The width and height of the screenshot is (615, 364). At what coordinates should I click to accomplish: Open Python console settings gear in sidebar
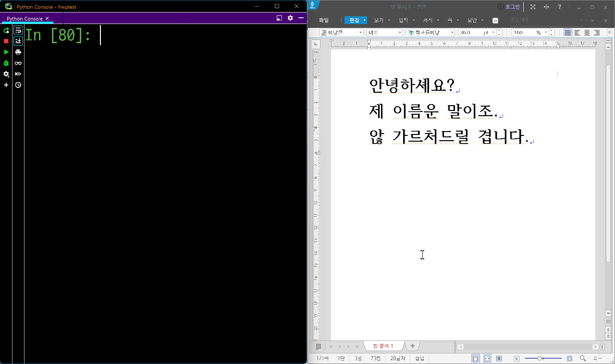(6, 74)
